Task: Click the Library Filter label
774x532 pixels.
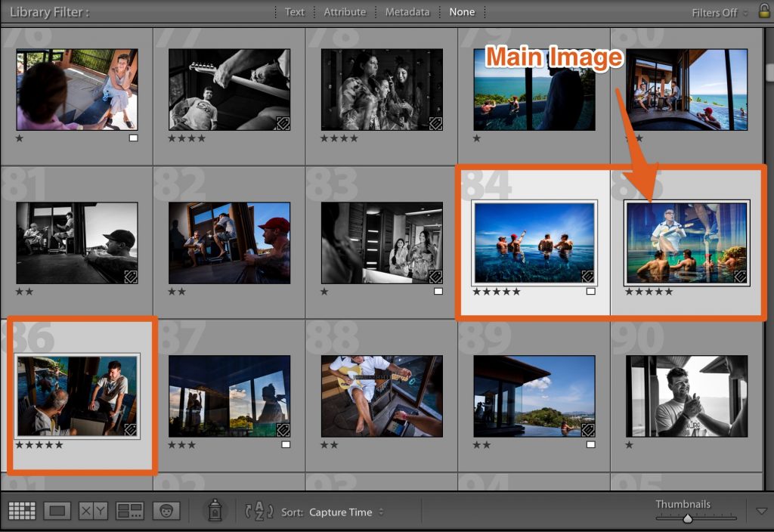Action: click(49, 12)
